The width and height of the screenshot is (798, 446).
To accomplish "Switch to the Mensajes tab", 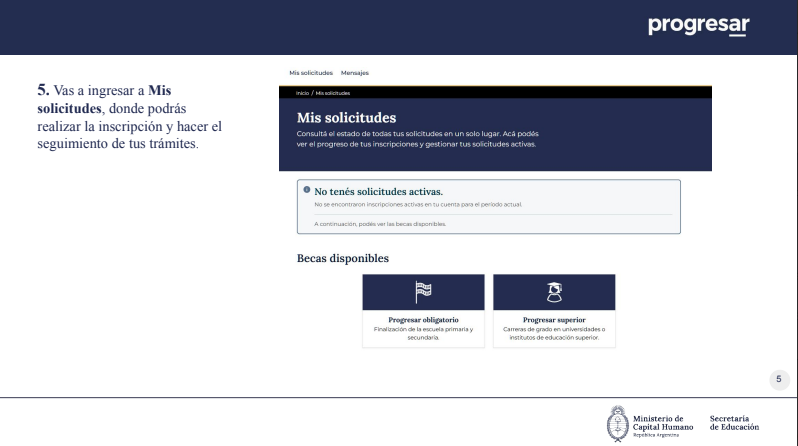I will click(355, 73).
